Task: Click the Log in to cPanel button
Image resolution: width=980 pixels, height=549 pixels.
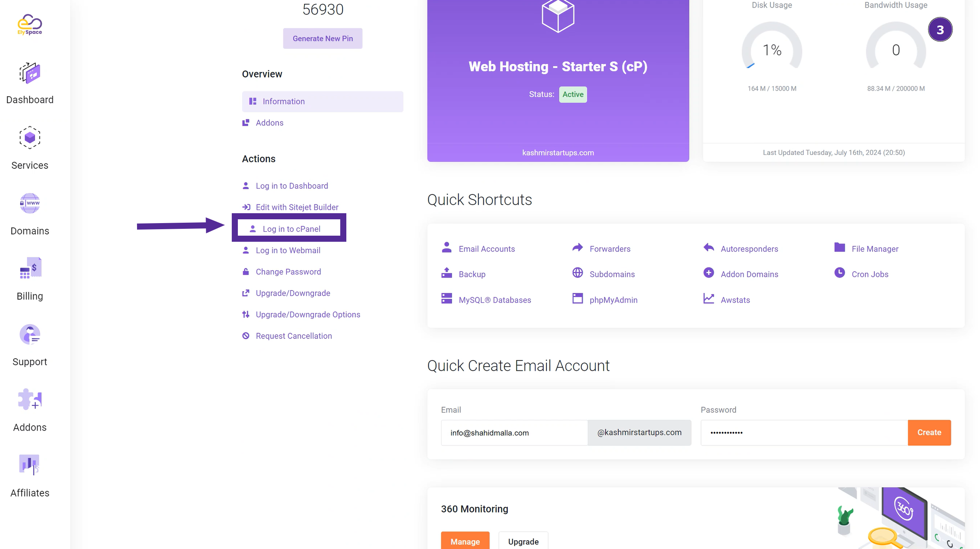Action: 292,228
